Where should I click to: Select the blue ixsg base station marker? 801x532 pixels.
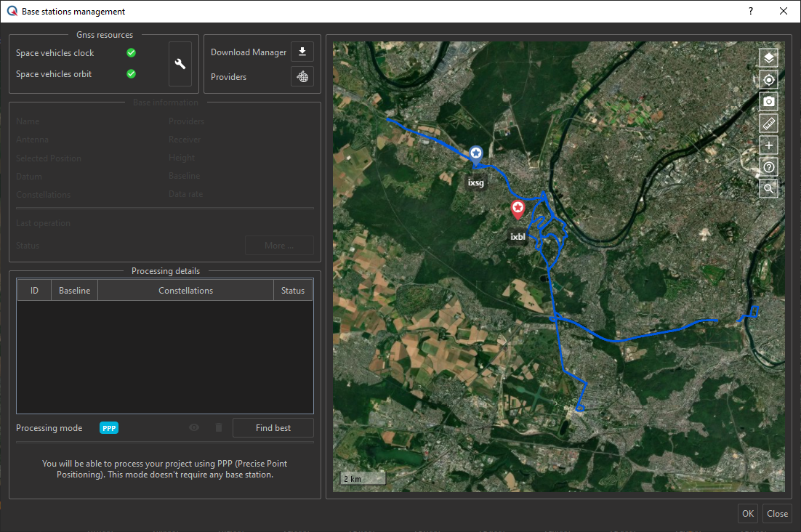click(x=475, y=153)
